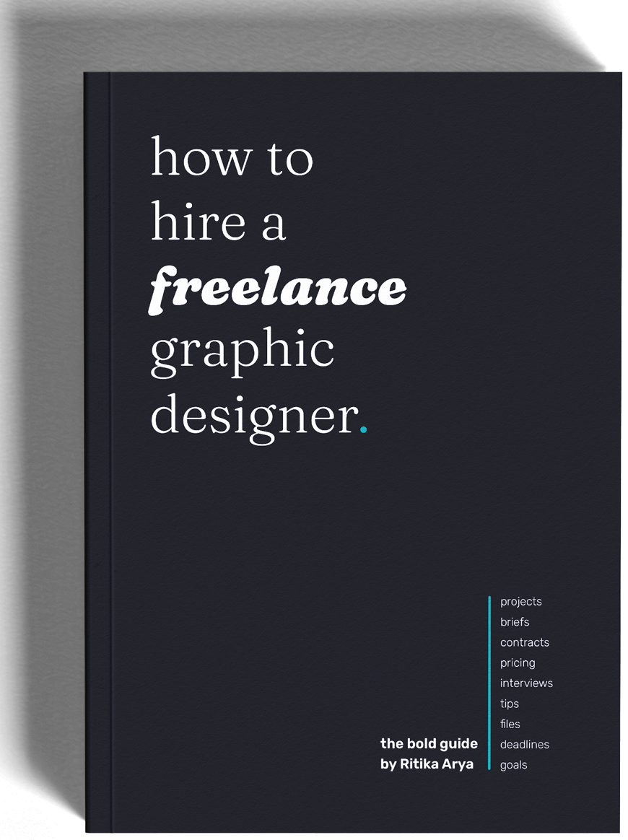Click 'contracts' in the topic list
628x840 pixels.
coord(525,642)
